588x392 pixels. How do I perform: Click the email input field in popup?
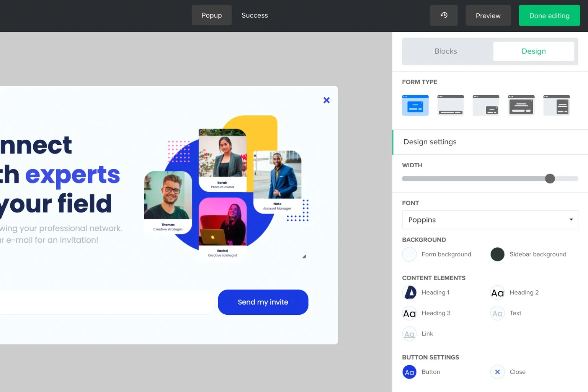107,302
